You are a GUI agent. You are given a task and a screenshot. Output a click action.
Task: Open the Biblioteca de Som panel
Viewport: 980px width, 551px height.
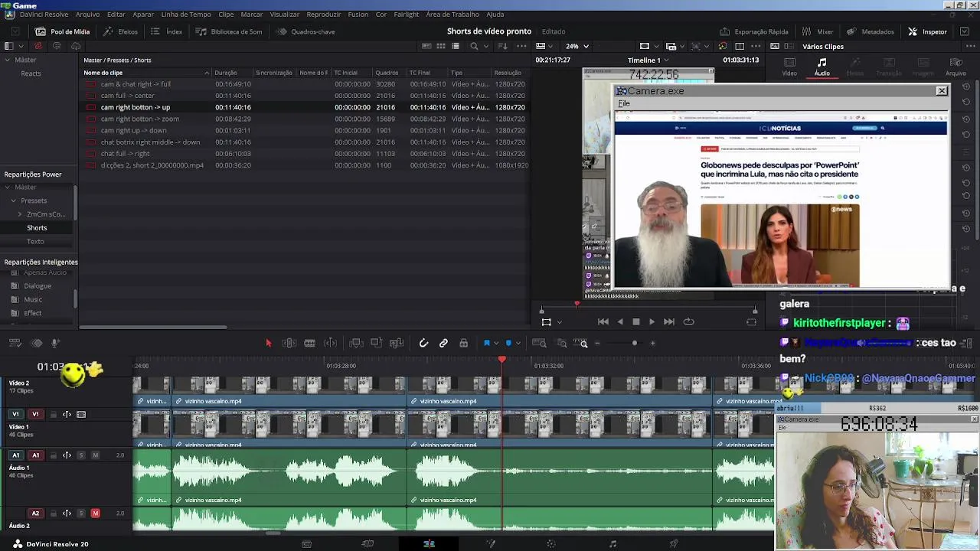click(x=229, y=31)
